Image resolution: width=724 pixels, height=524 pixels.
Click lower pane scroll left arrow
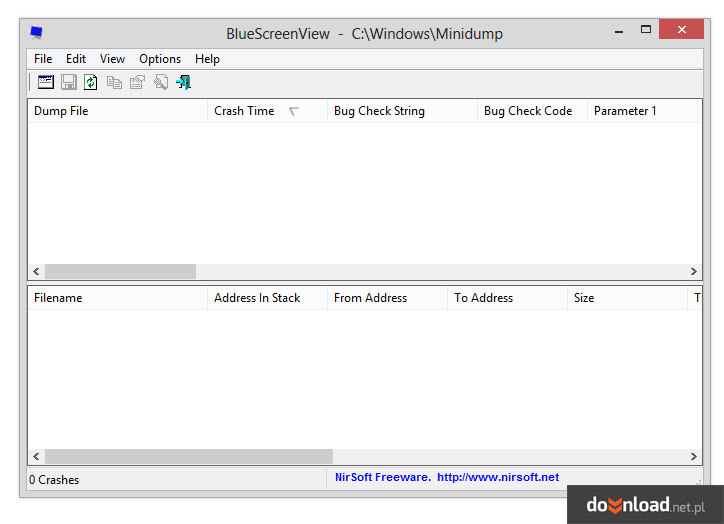coord(36,457)
